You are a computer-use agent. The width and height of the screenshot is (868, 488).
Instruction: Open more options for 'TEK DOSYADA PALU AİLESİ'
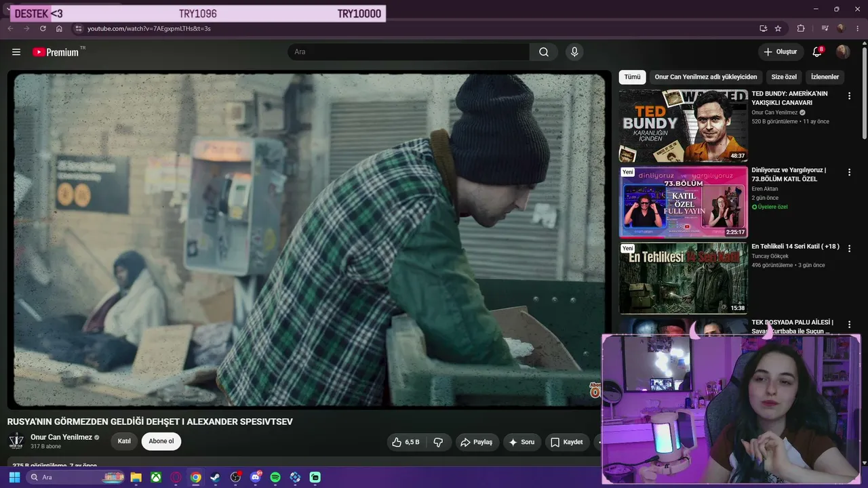(849, 325)
